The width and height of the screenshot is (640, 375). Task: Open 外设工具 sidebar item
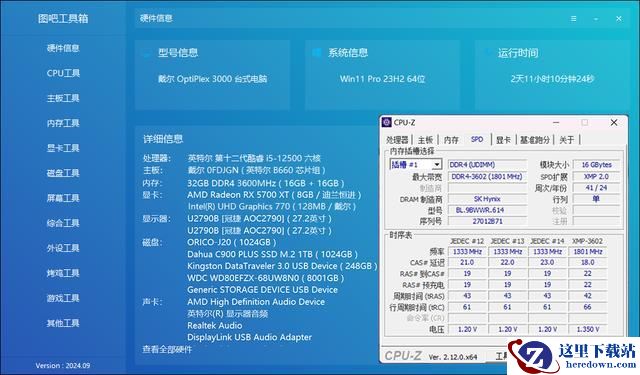click(63, 248)
